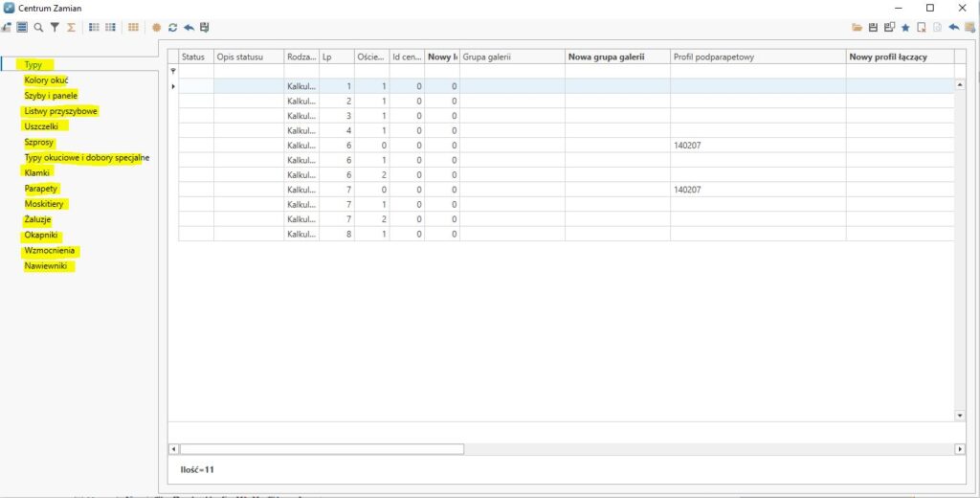Click the filter field under Grupa galerii

click(x=513, y=71)
